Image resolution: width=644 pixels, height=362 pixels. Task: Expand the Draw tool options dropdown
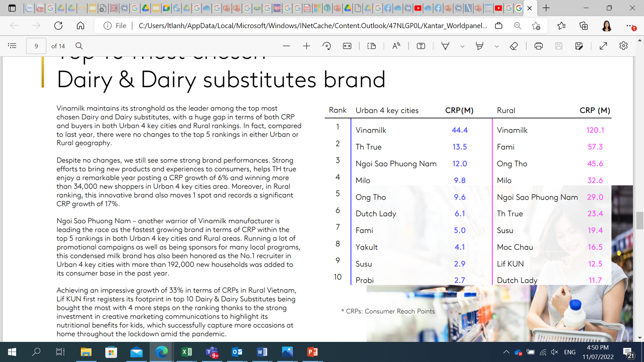462,46
